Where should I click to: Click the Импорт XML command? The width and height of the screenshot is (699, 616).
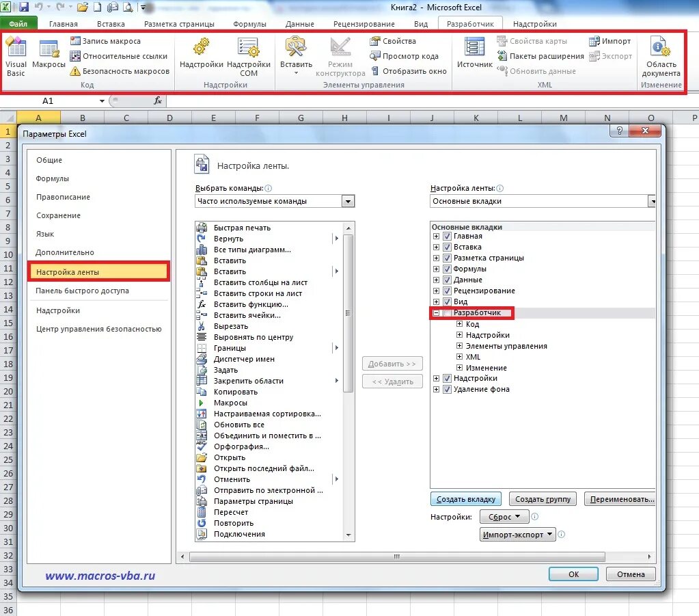[610, 41]
